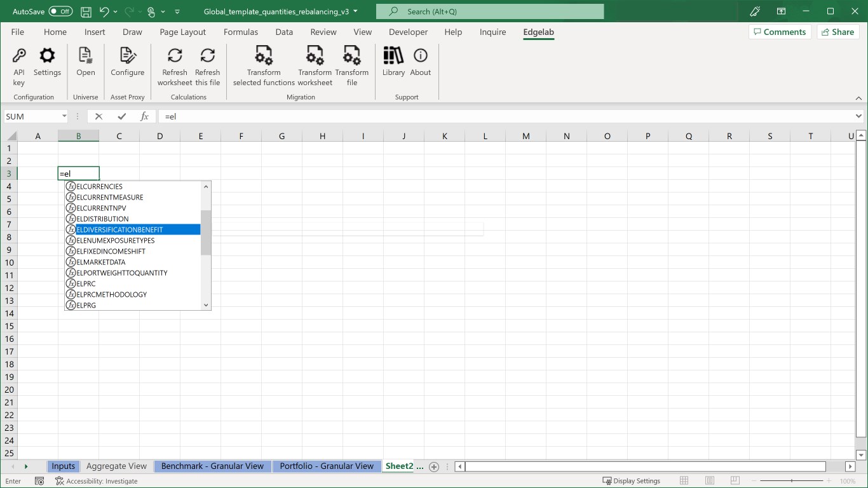Confirm the formula entry
This screenshot has height=488, width=868.
point(121,116)
